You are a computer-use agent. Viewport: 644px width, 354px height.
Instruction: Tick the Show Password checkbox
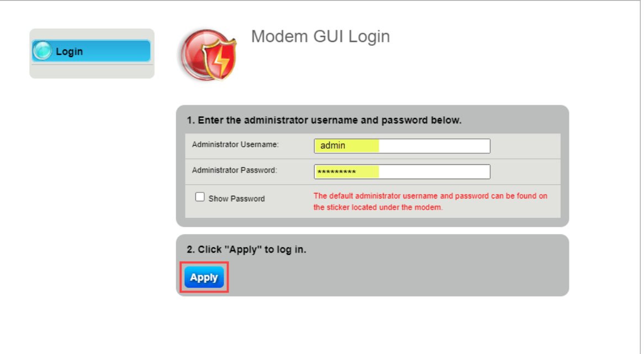[200, 197]
